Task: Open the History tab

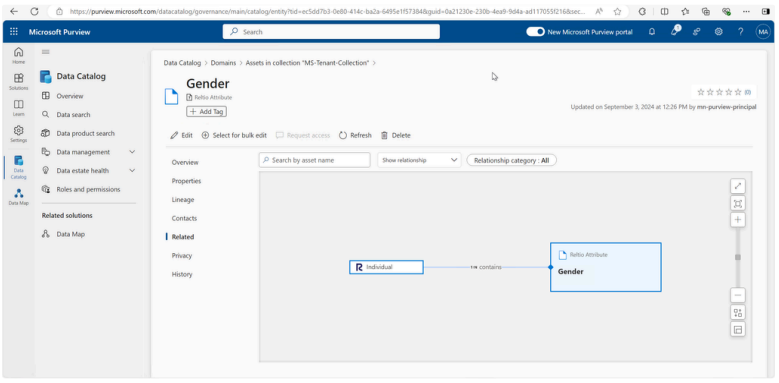Action: point(182,274)
